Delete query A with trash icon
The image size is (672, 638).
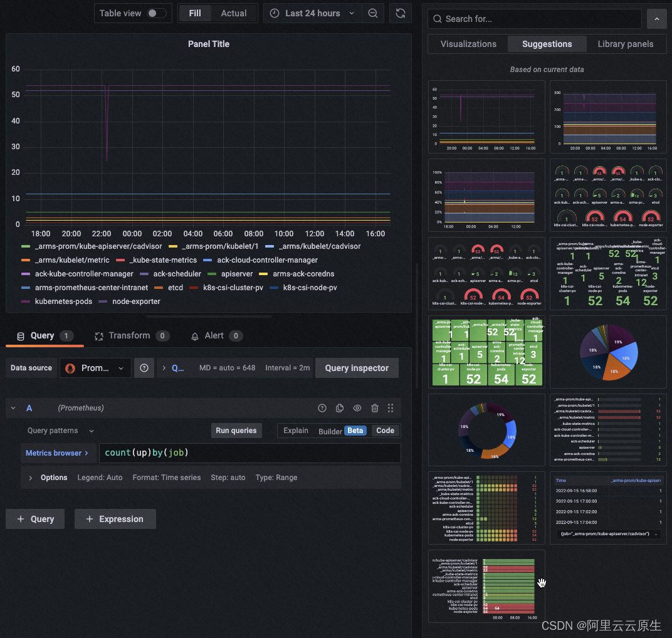click(375, 408)
